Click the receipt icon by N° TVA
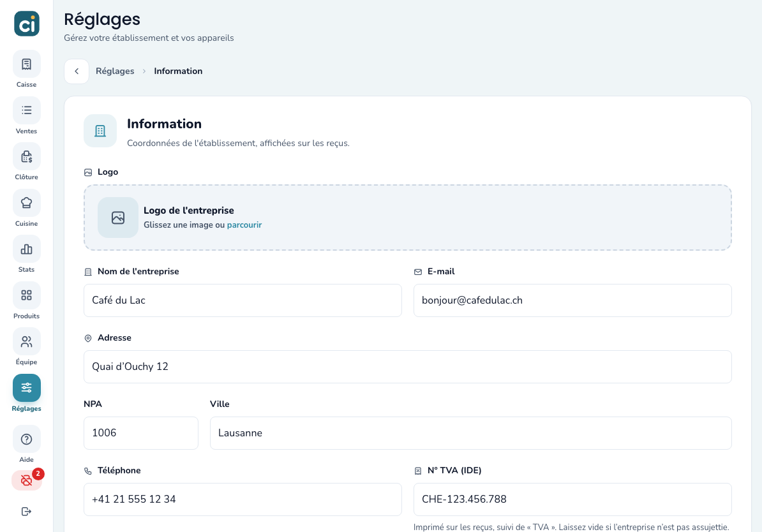The image size is (762, 532). point(418,471)
